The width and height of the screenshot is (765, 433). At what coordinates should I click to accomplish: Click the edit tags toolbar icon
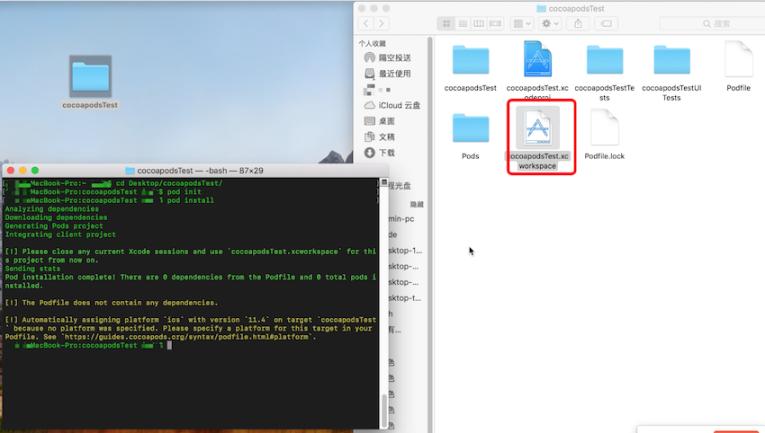click(608, 22)
